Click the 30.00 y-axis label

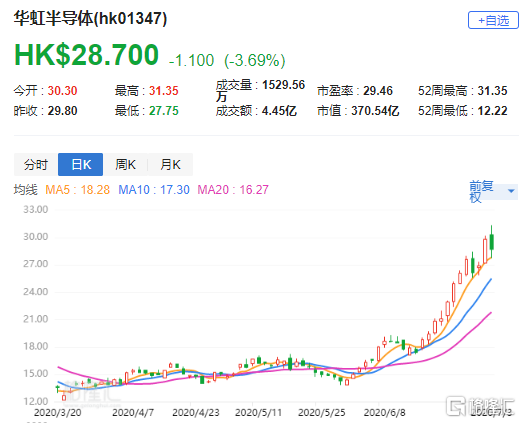(x=36, y=237)
